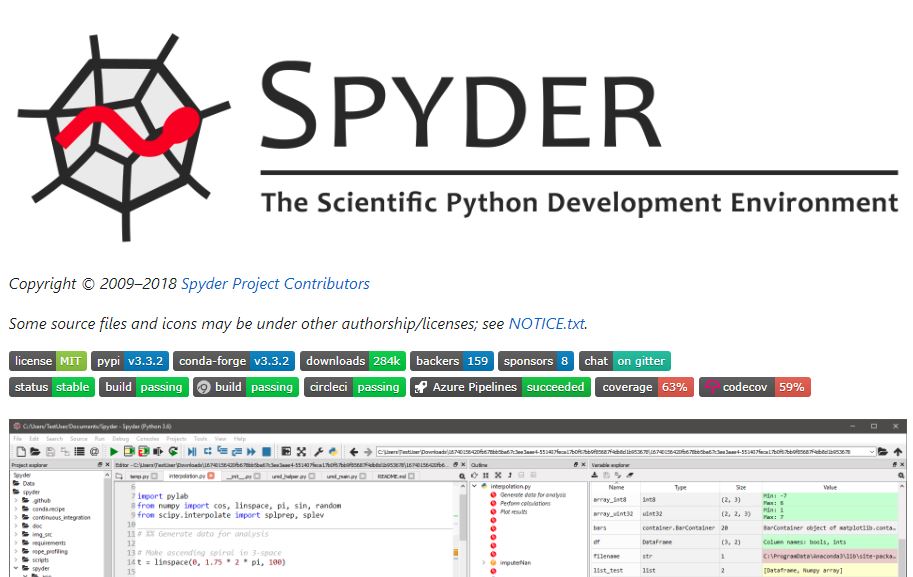Click the Editor browse tabs icon left of temp.py
Image resolution: width=913 pixels, height=577 pixels.
tap(119, 476)
